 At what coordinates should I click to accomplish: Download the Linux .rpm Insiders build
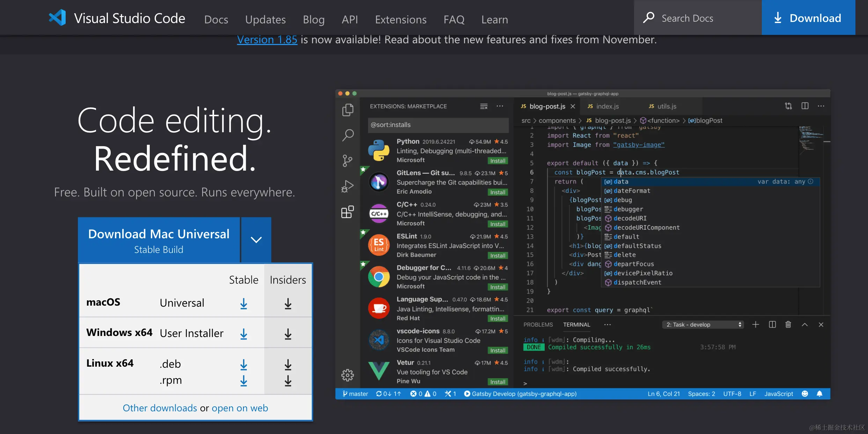tap(288, 381)
